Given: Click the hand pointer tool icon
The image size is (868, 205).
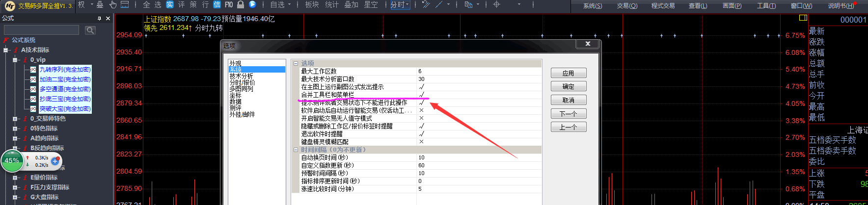Looking at the screenshot, I should (112, 4).
